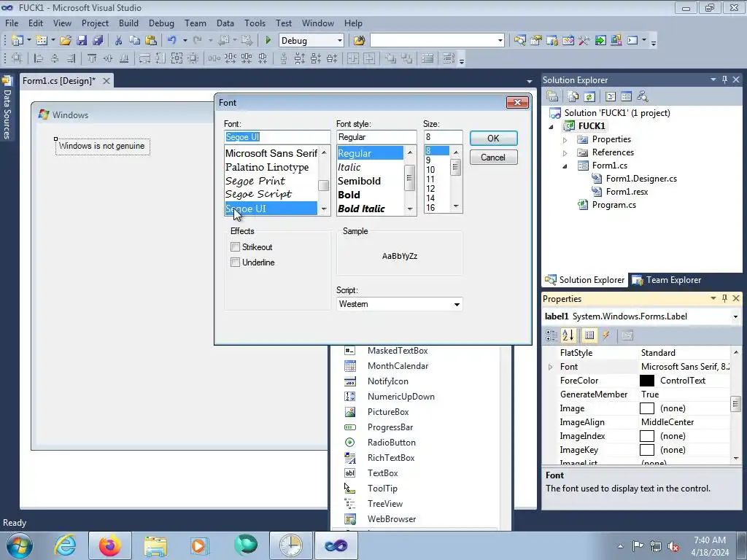Open the Build menu
747x560 pixels.
tap(128, 23)
